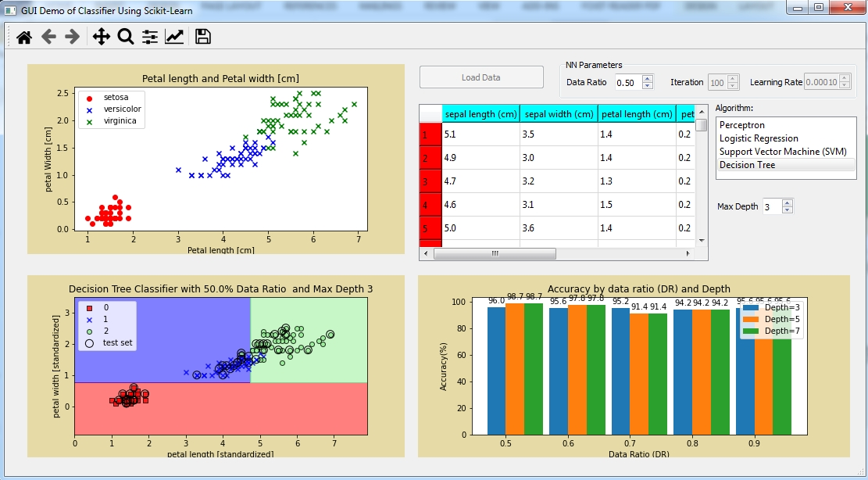Click the Home icon to reset plot view
Image resolution: width=868 pixels, height=480 pixels.
coord(23,36)
